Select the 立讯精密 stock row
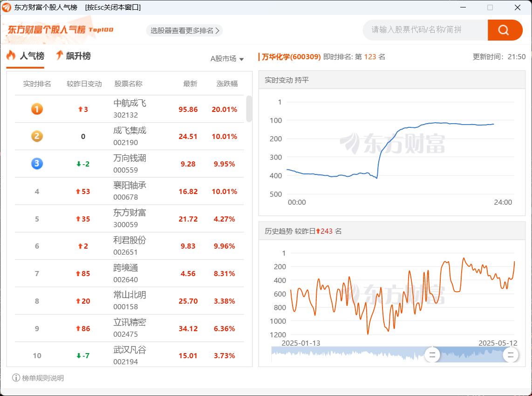This screenshot has width=532, height=396. pyautogui.click(x=129, y=328)
